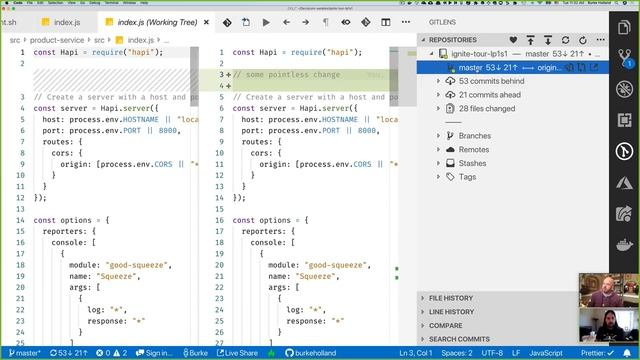Open the Explorer files icon in activity bar
This screenshot has width=640, height=360.
[x=624, y=28]
